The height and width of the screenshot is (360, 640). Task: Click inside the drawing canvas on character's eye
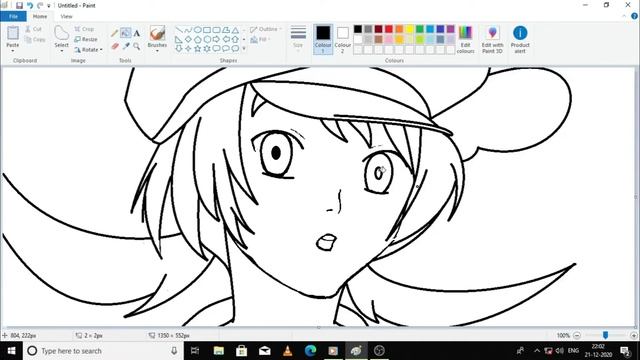click(276, 153)
